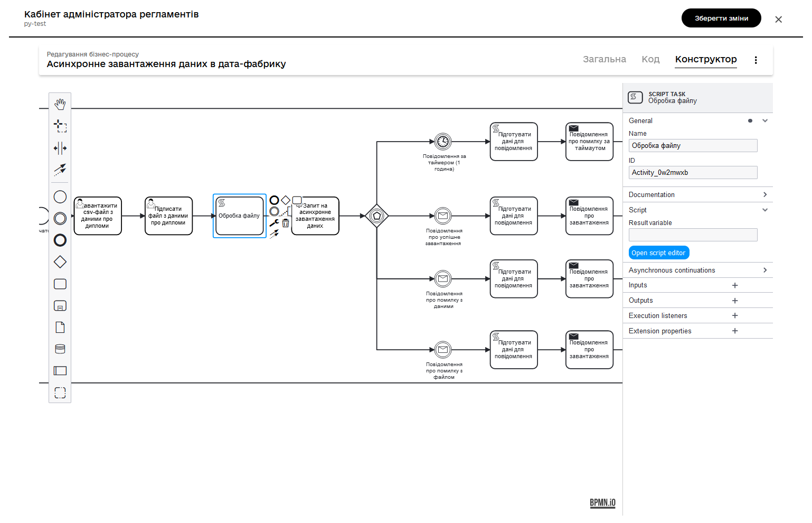Create task from the palette

[60, 284]
